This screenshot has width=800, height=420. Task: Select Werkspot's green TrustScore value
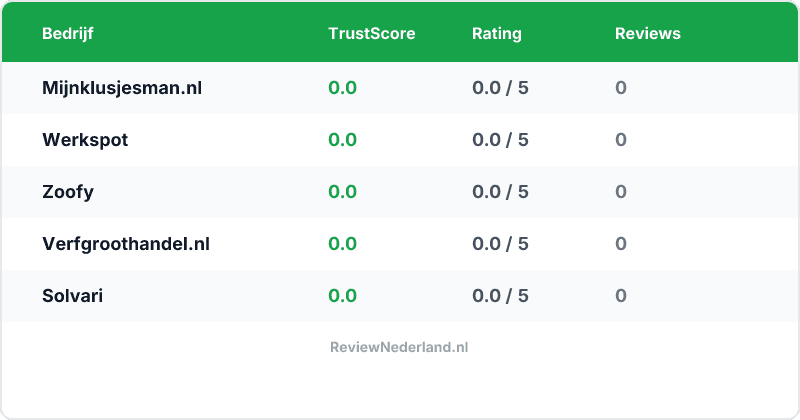pos(342,140)
